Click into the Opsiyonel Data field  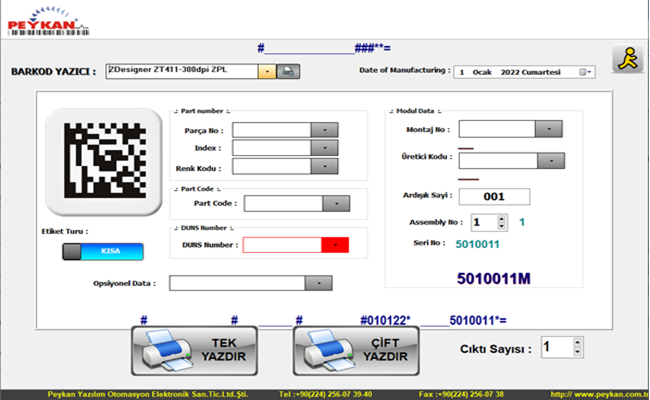pyautogui.click(x=237, y=283)
